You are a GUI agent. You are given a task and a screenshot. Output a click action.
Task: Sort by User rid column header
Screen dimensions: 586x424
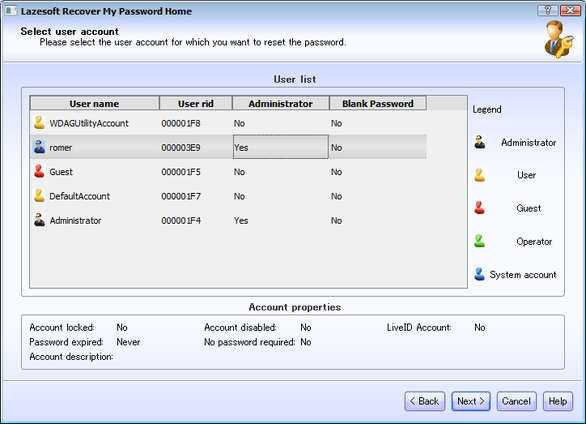click(196, 103)
